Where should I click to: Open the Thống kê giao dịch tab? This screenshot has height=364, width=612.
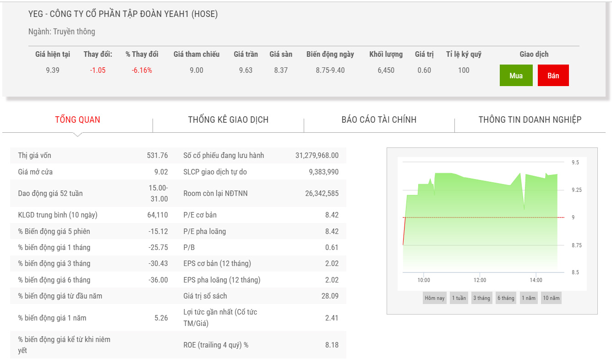(x=228, y=120)
